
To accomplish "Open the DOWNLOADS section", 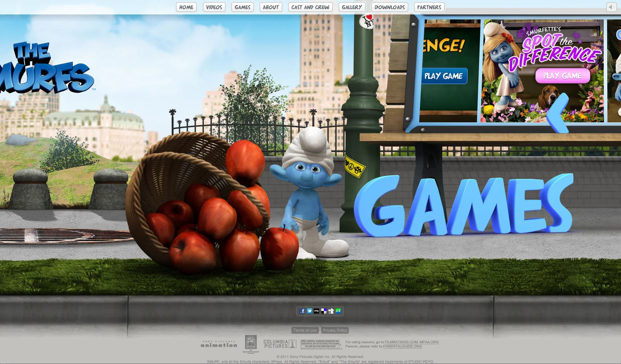I will tap(390, 7).
